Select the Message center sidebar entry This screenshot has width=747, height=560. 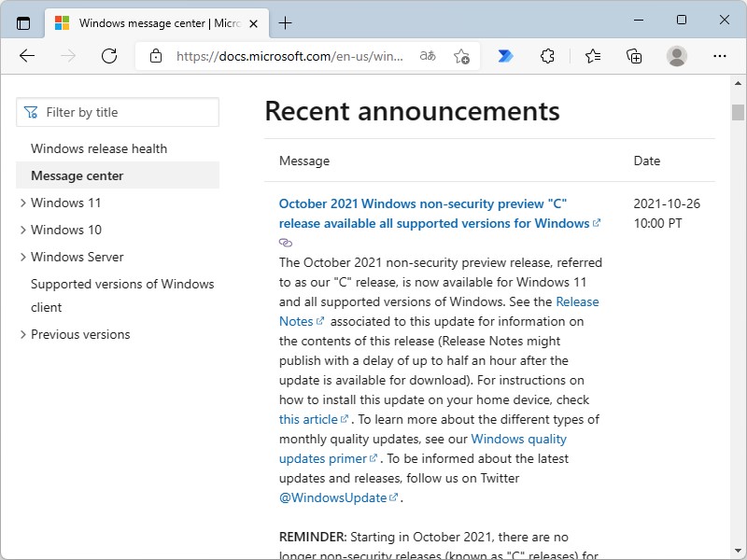coord(75,175)
